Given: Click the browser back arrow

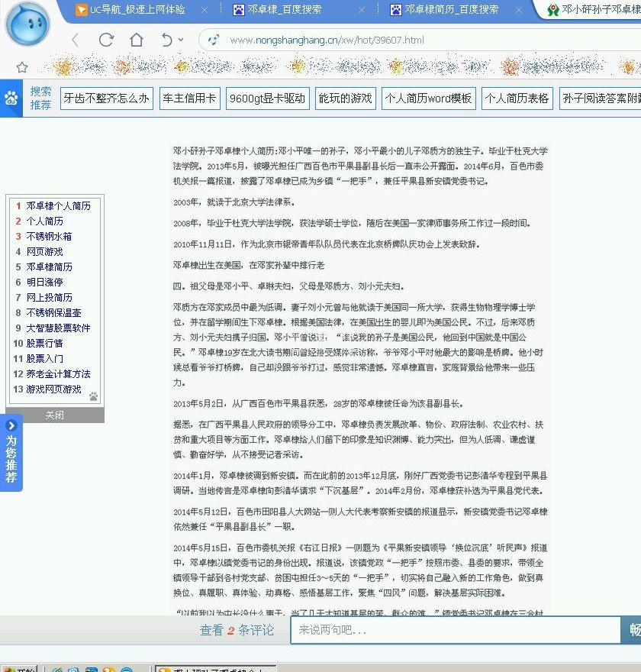Looking at the screenshot, I should coord(75,40).
